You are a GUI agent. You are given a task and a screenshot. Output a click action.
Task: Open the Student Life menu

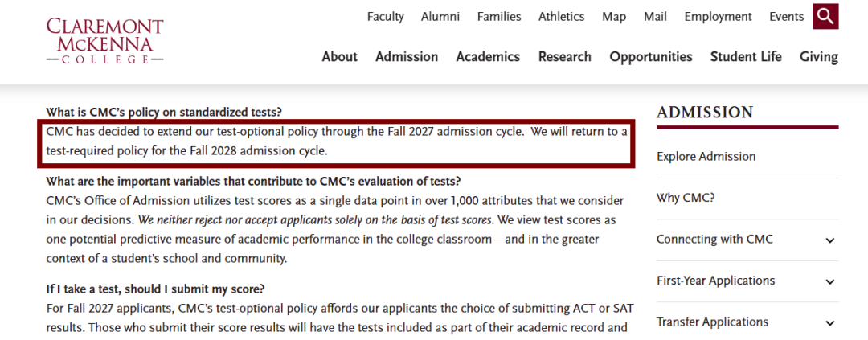746,56
